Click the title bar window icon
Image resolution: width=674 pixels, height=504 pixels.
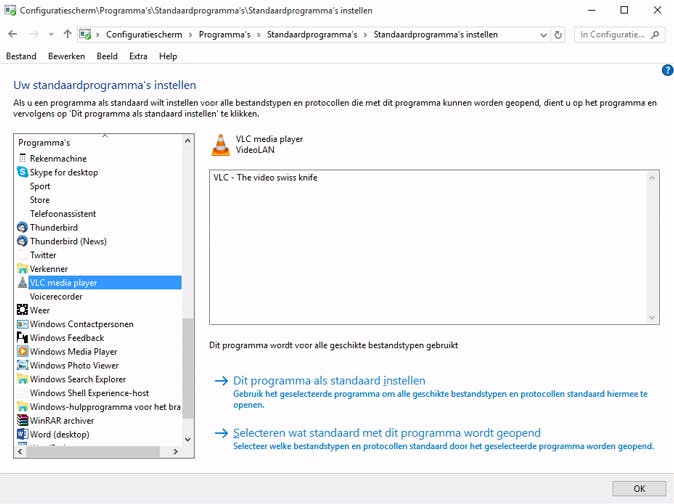10,10
